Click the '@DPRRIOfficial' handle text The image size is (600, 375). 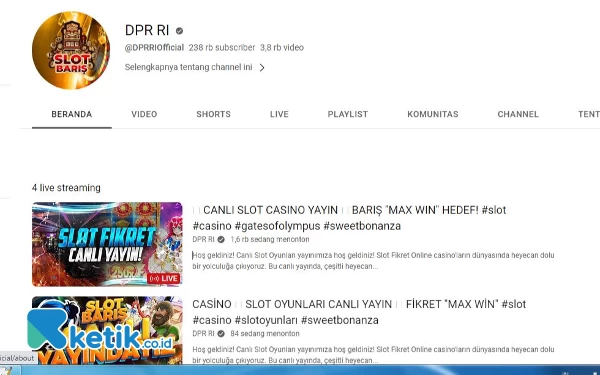(154, 48)
